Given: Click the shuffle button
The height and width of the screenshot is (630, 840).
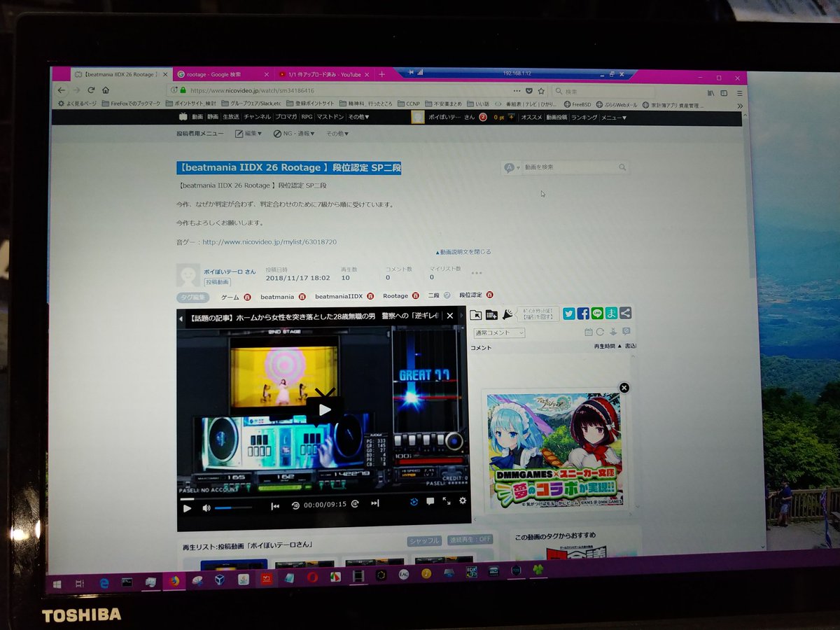Looking at the screenshot, I should pos(425,540).
